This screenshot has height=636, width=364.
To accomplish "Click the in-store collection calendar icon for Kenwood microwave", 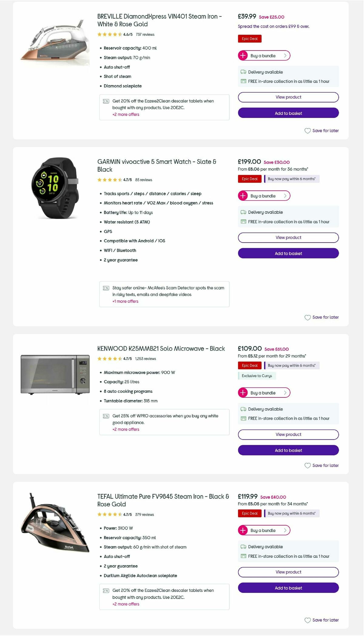I will [244, 418].
